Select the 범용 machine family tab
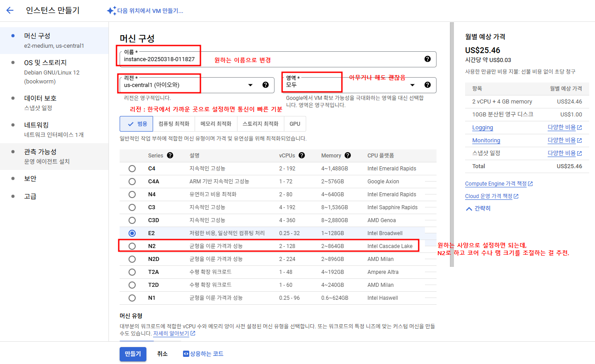The image size is (595, 364). 137,124
